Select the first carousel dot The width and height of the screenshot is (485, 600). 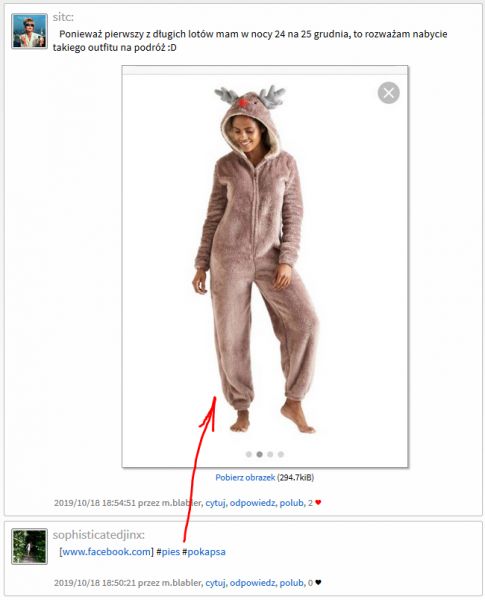point(249,454)
